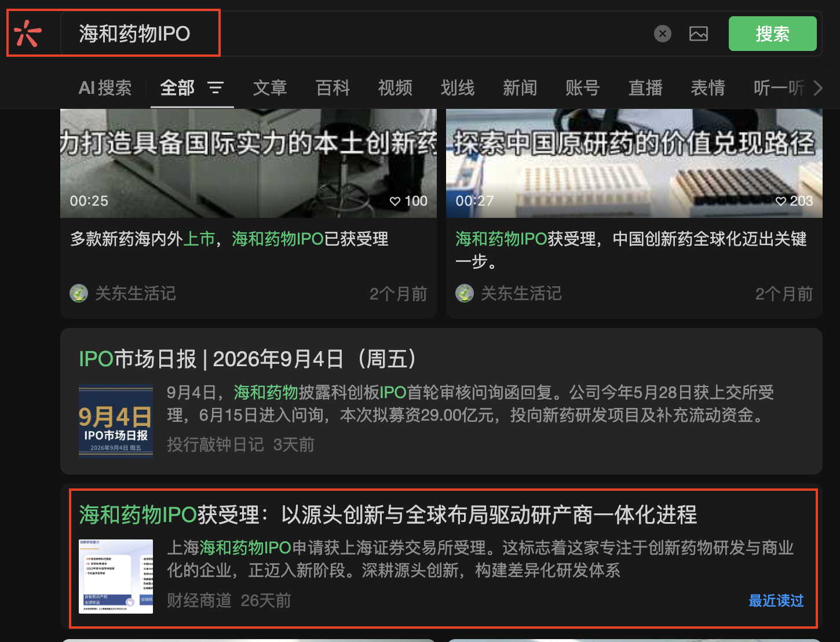Click the snippet starting 上海海和药物IPO申请
840x642 pixels.
(480, 559)
